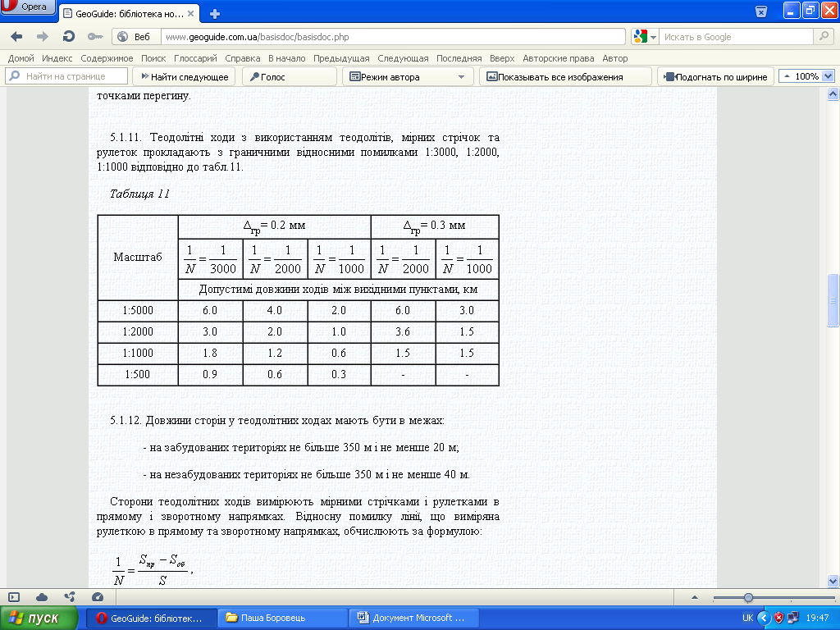Reload the page with the refresh icon

pyautogui.click(x=69, y=36)
